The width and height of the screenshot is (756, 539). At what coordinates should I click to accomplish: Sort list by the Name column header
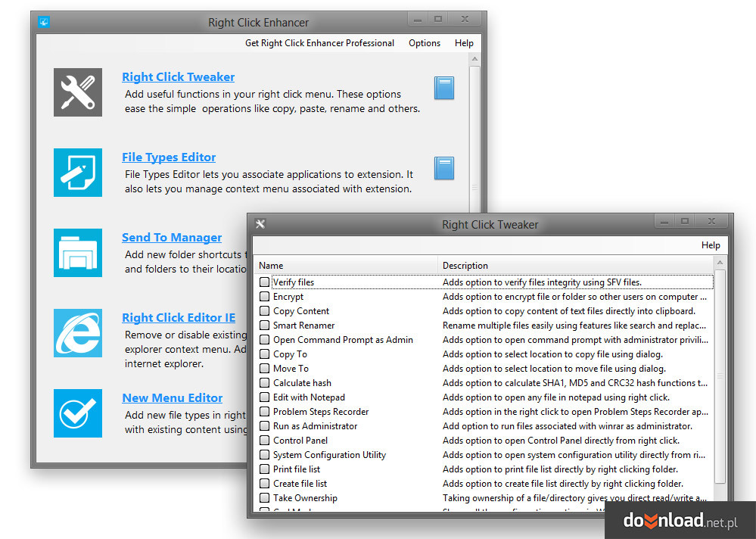click(x=346, y=266)
